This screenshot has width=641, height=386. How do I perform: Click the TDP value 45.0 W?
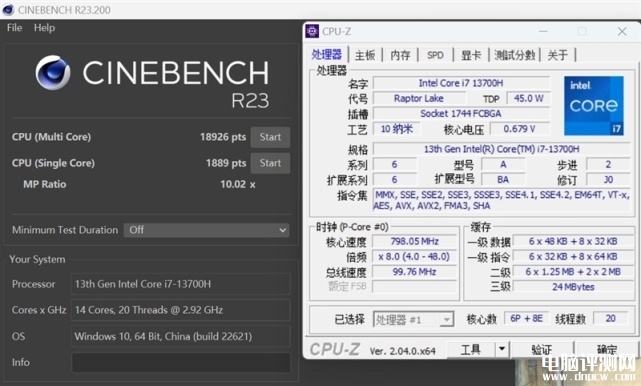pos(529,98)
